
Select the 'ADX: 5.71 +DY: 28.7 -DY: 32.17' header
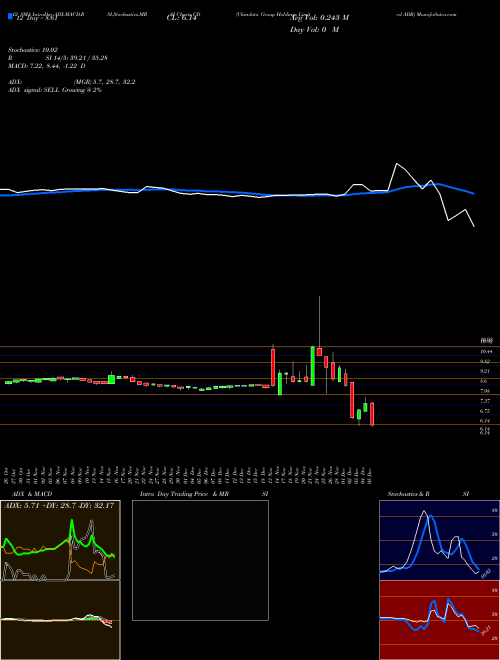(x=59, y=506)
